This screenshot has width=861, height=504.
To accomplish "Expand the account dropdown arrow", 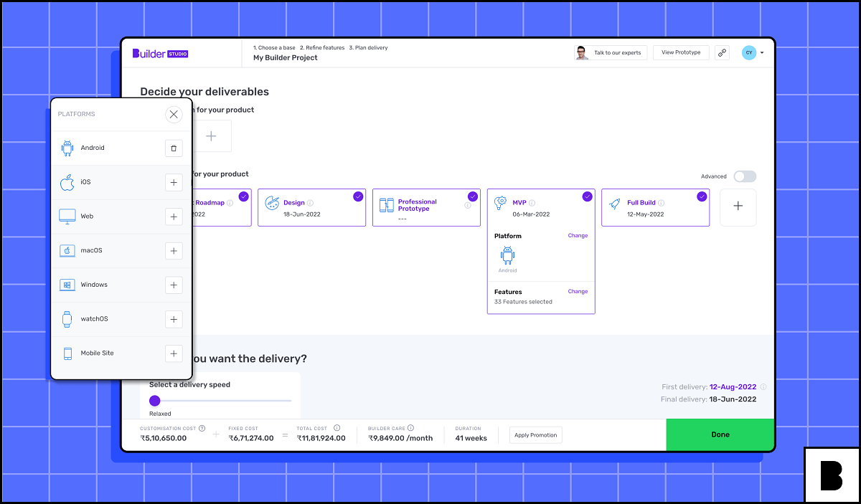I will pyautogui.click(x=762, y=52).
